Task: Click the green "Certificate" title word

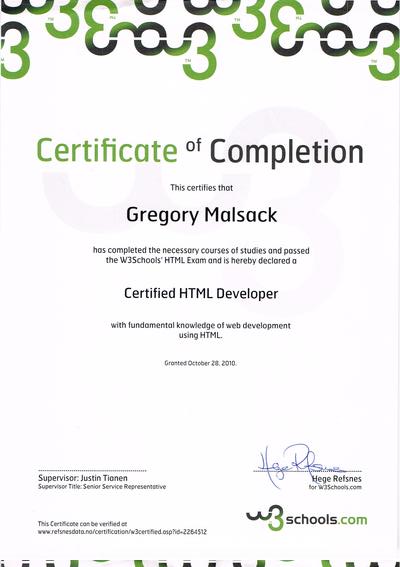Action: click(x=107, y=150)
